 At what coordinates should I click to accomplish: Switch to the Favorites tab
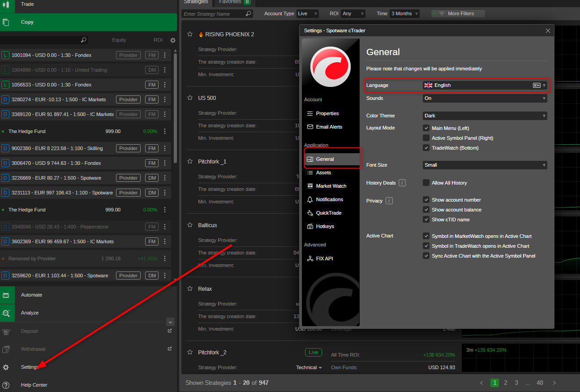tap(234, 2)
